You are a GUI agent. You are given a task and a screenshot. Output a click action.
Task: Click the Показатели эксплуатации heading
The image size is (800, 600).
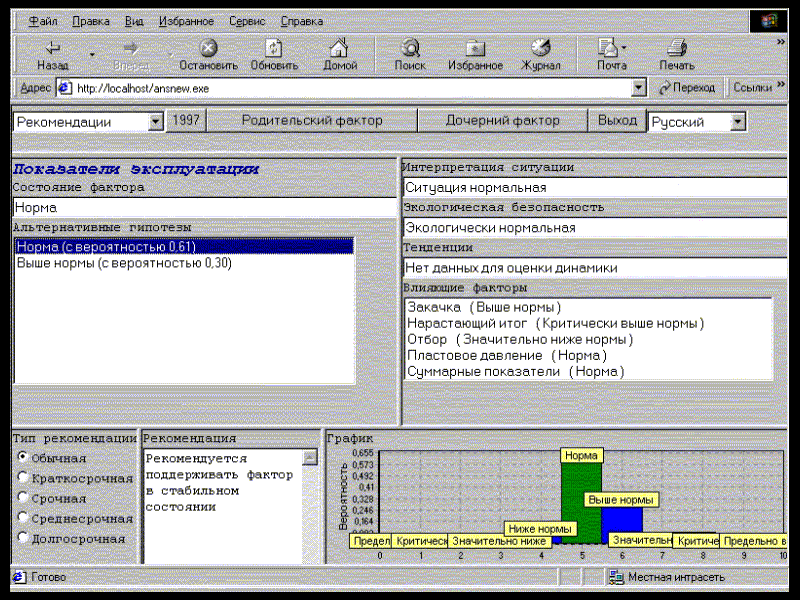pyautogui.click(x=136, y=169)
